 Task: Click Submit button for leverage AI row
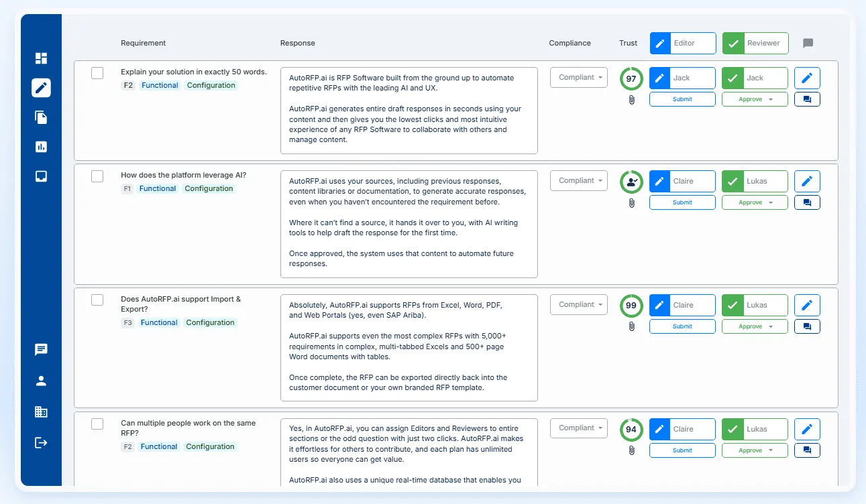[682, 202]
